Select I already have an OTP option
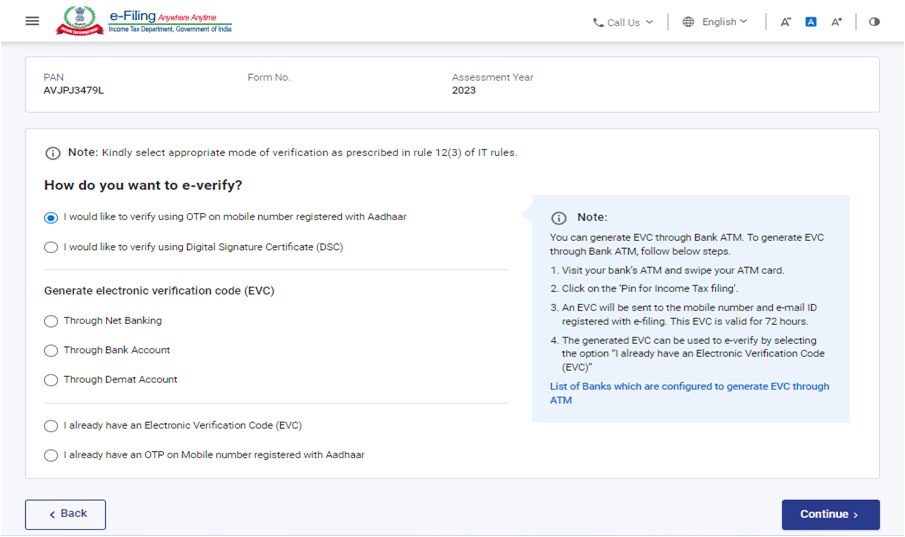 pyautogui.click(x=51, y=455)
